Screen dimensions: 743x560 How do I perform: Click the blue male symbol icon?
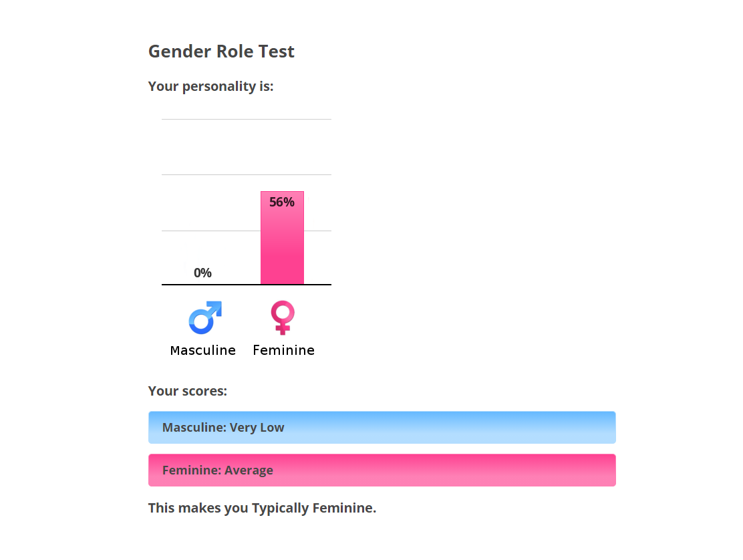pos(205,317)
